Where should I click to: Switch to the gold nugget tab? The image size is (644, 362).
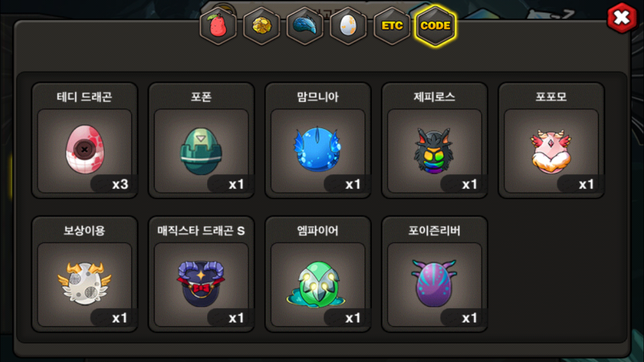pos(262,26)
